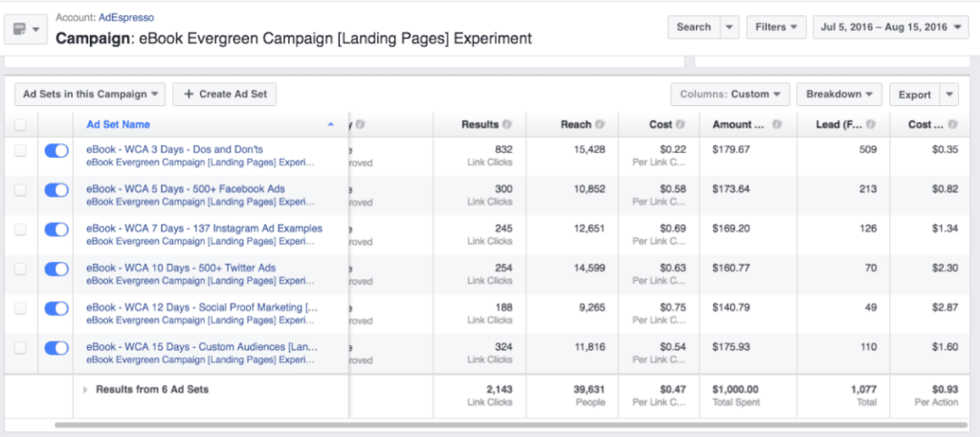The height and width of the screenshot is (437, 980).
Task: Open the date range Jul 5 – Aug 15 picker
Action: click(890, 27)
